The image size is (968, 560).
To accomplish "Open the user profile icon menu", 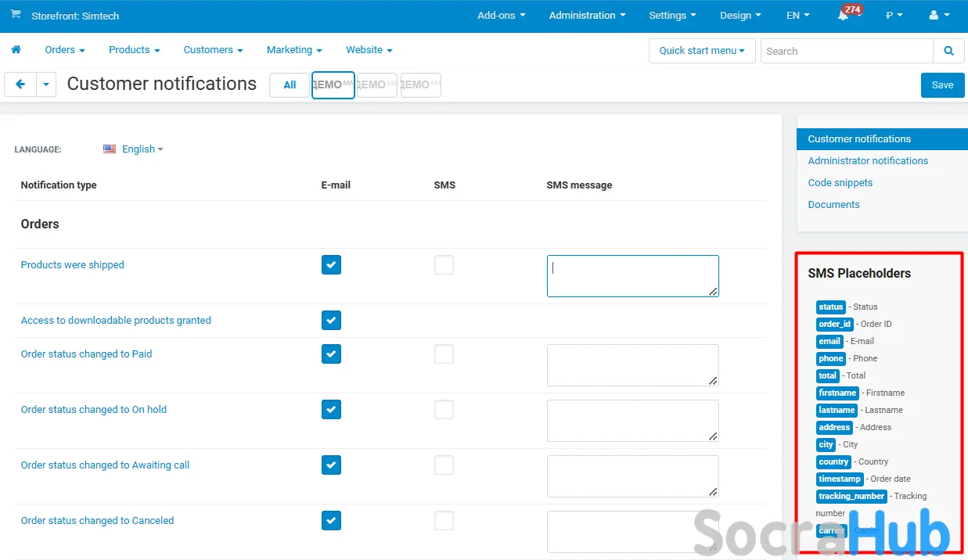I will click(x=938, y=16).
